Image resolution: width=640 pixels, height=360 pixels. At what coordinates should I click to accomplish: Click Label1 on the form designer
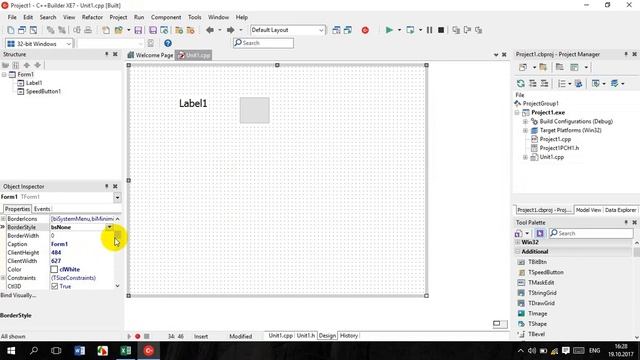tap(193, 104)
